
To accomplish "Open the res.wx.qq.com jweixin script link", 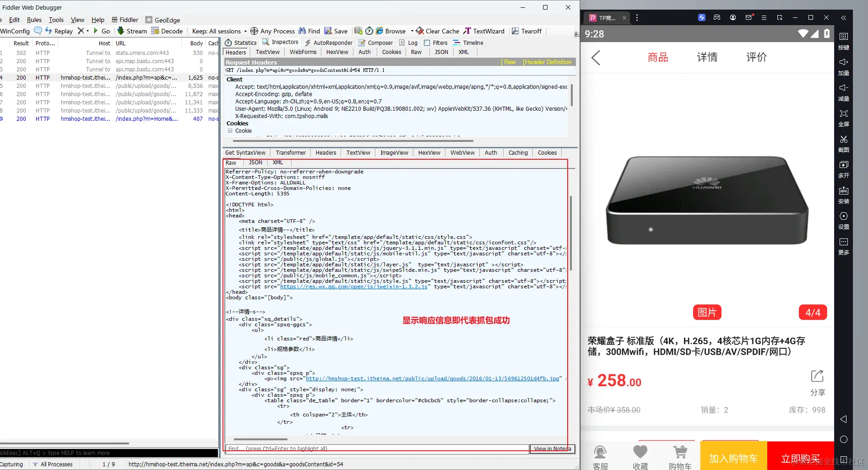I will (354, 287).
